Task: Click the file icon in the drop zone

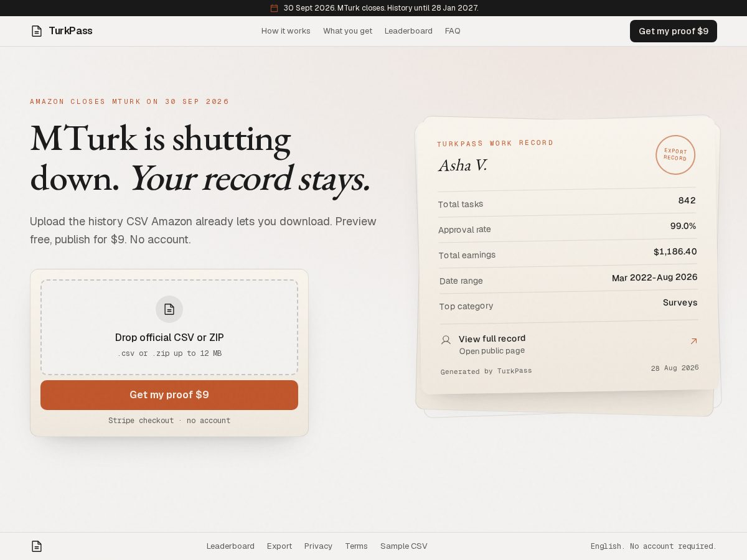Action: point(169,309)
